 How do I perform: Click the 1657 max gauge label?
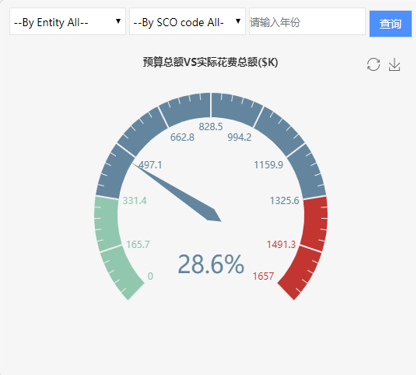tap(263, 276)
